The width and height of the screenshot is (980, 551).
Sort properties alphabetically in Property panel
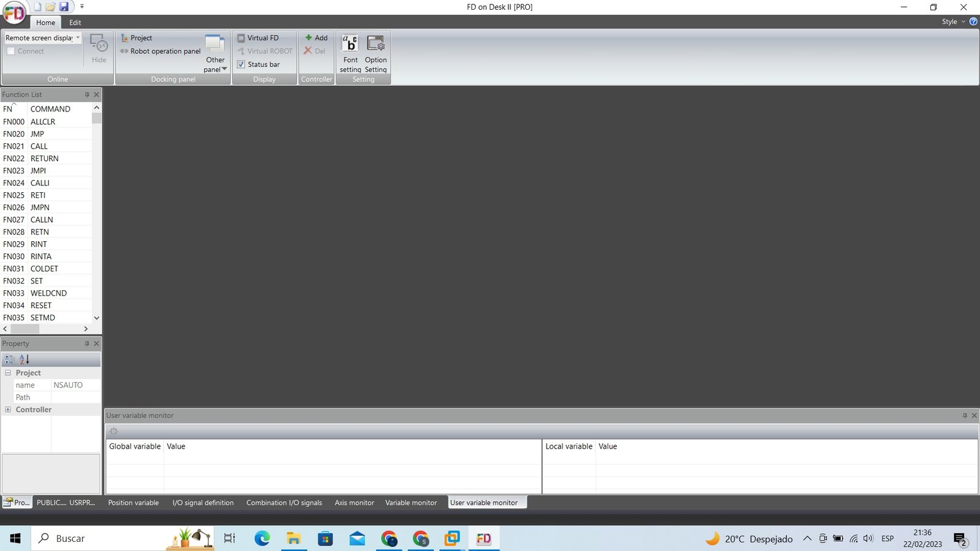click(x=24, y=359)
